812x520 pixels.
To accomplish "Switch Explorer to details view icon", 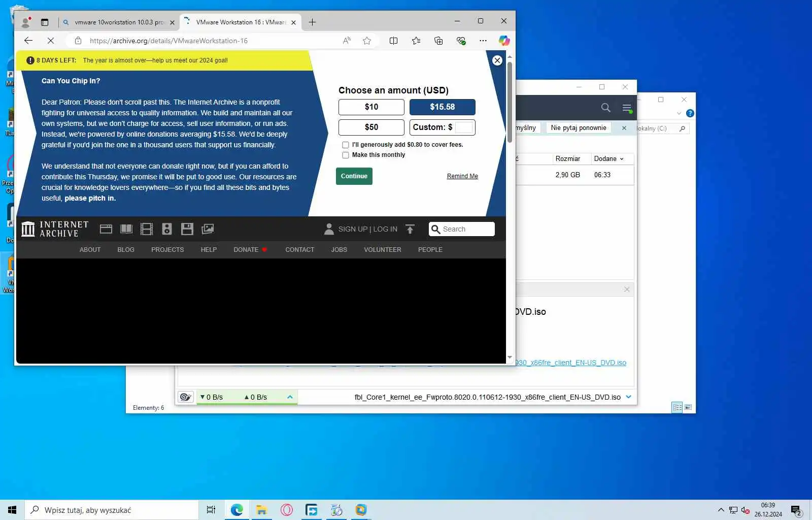I will pyautogui.click(x=677, y=407).
